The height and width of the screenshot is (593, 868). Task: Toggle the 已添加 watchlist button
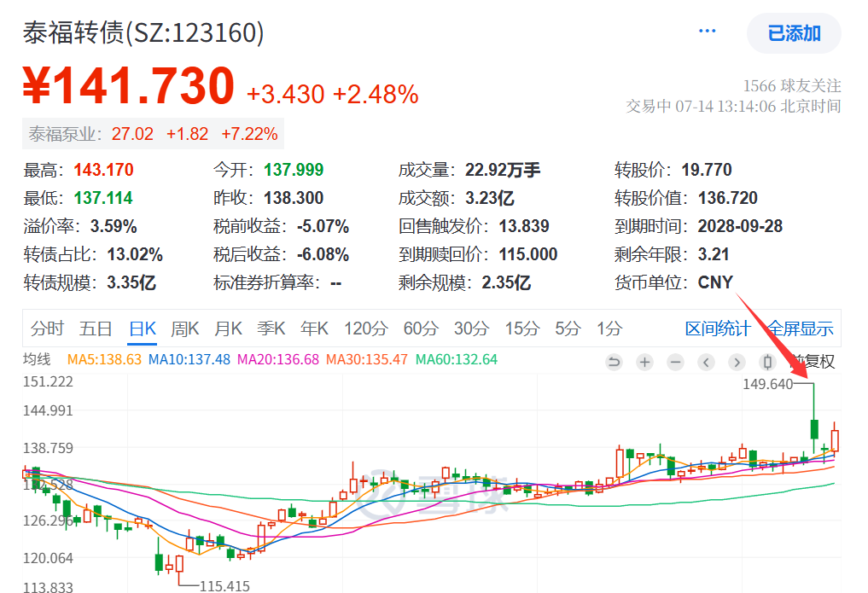(794, 33)
